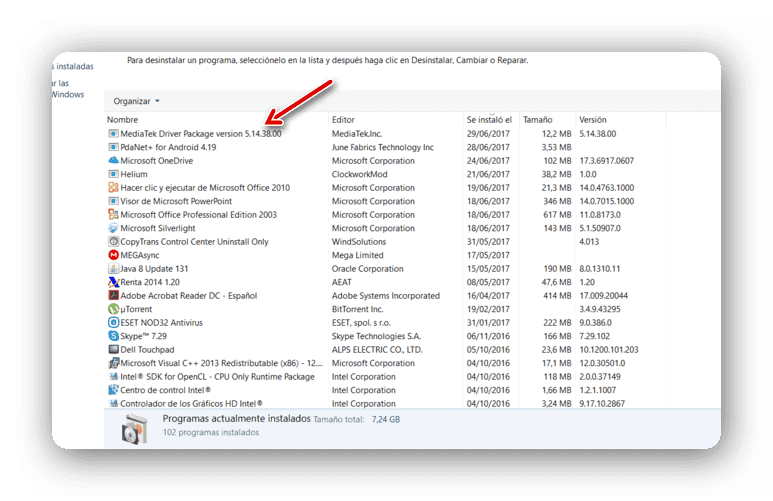773x501 pixels.
Task: Click the BitTorrent Inc. editor cell
Action: (357, 309)
